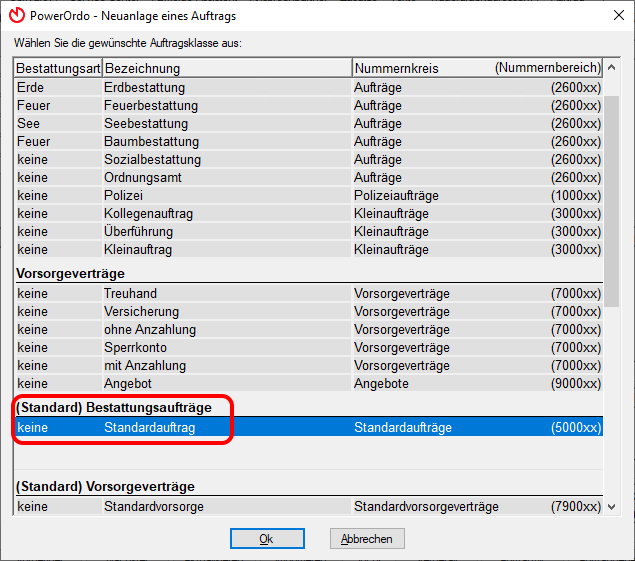Screen dimensions: 635x561
Task: Sort by the Bezeichnung column header
Action: pyautogui.click(x=227, y=68)
